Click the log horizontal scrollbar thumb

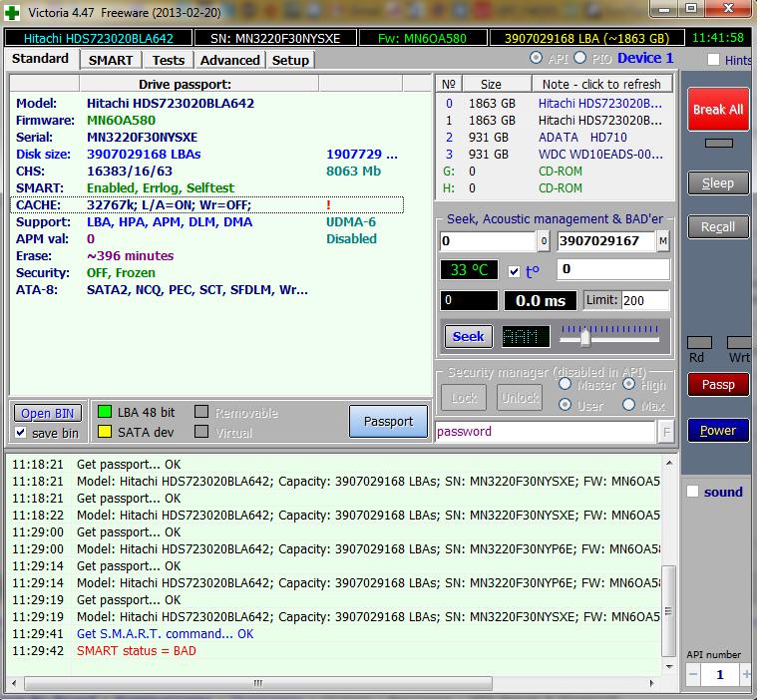click(258, 683)
